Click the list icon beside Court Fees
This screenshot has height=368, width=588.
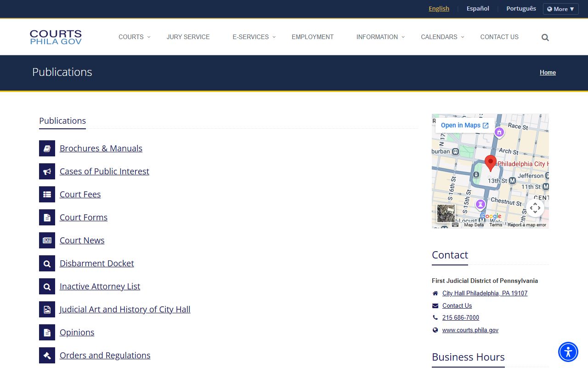click(x=47, y=194)
